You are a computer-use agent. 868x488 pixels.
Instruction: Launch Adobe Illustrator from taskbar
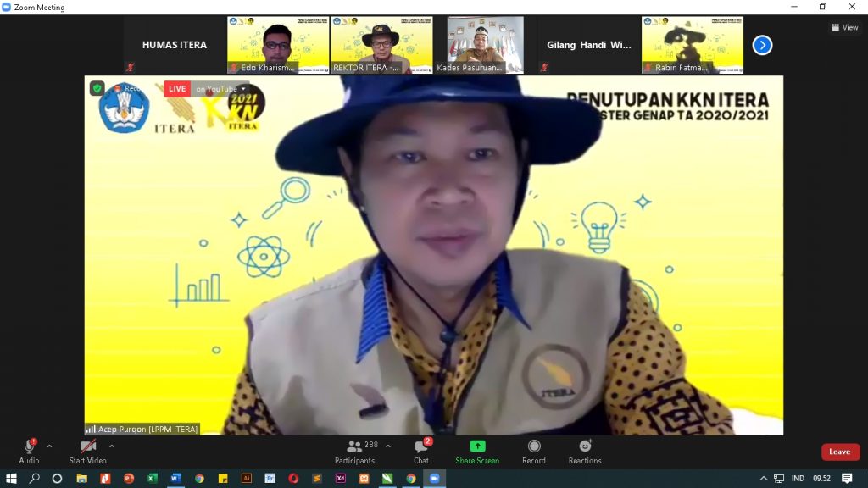(x=247, y=478)
